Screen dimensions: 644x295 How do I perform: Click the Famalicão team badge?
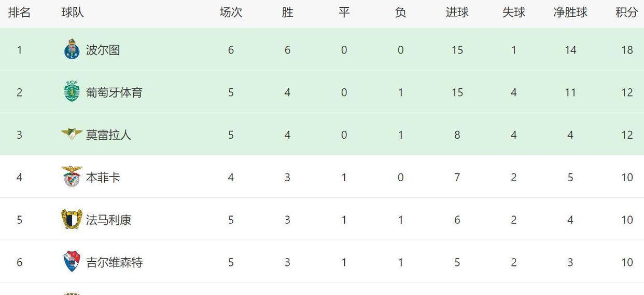(72, 219)
